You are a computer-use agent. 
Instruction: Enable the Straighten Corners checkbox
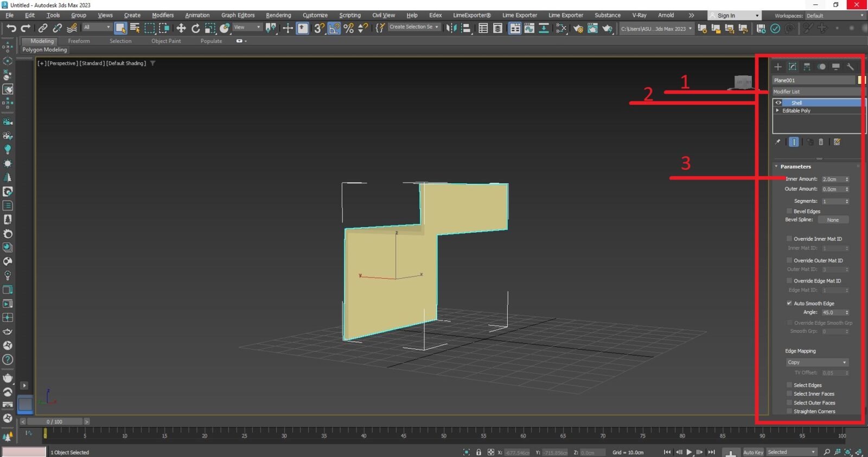[789, 411]
